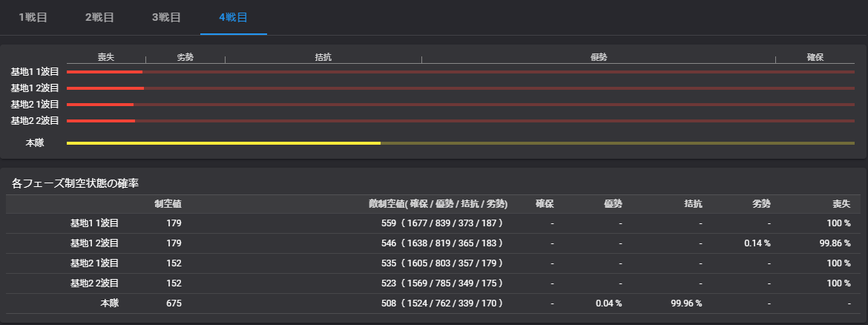Image resolution: width=868 pixels, height=325 pixels.
Task: Open the 2戦目 tab
Action: click(99, 17)
